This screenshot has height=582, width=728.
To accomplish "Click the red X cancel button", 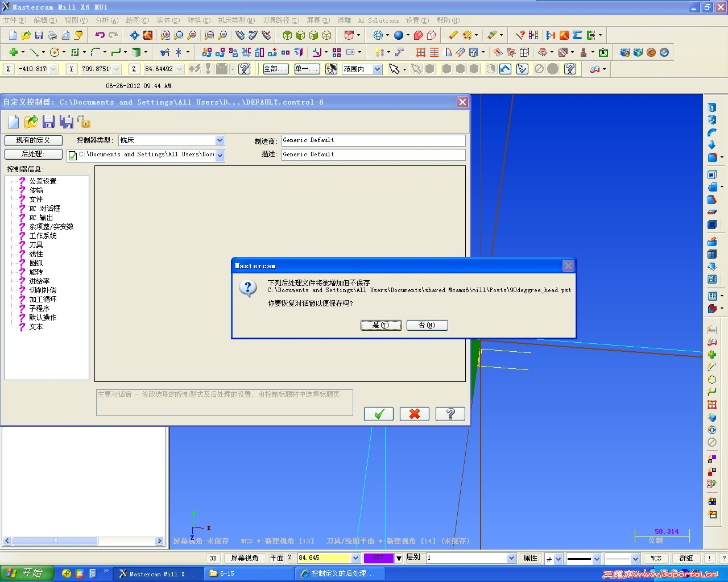I will (x=415, y=414).
